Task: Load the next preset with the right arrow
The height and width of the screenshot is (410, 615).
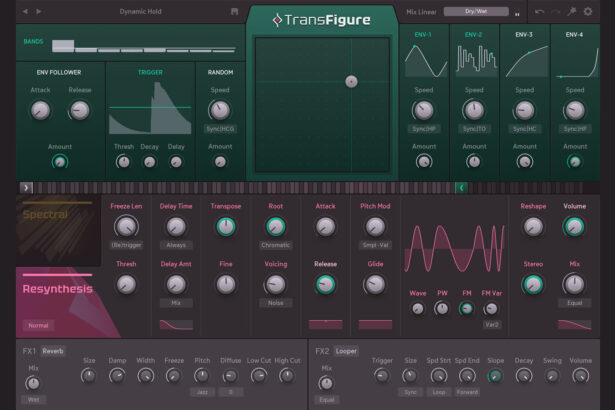Action: [39, 12]
